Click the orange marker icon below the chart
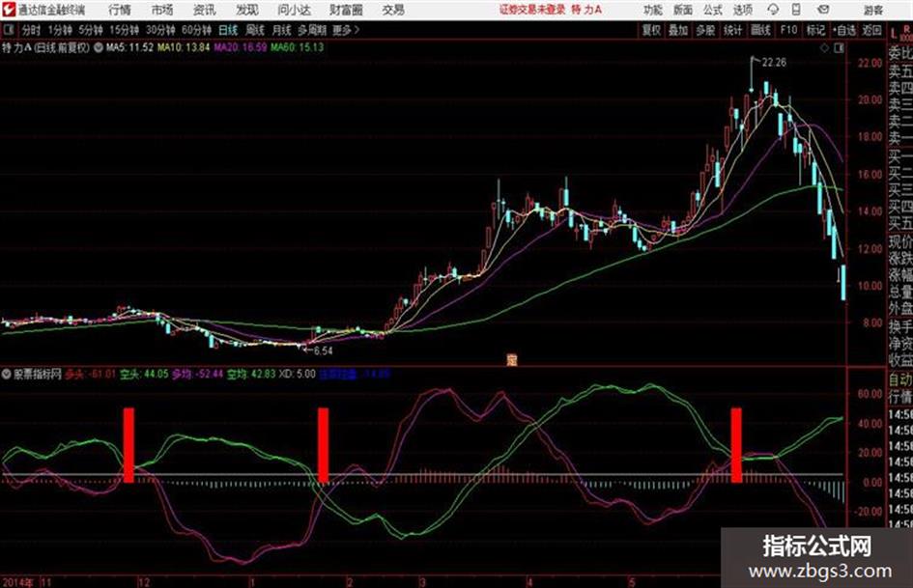913x588 pixels. pos(512,360)
